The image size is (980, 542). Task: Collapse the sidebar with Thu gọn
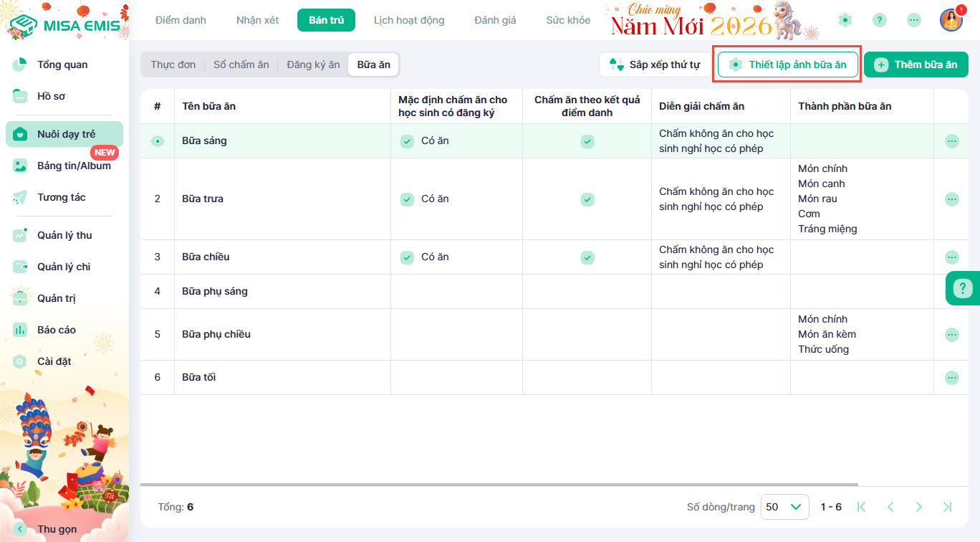[x=57, y=529]
